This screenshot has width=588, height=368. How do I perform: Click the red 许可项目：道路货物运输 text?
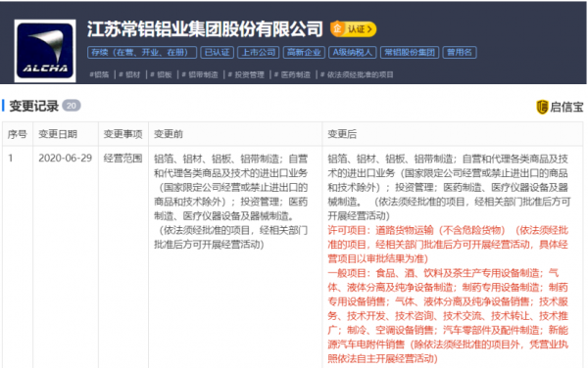pos(380,230)
